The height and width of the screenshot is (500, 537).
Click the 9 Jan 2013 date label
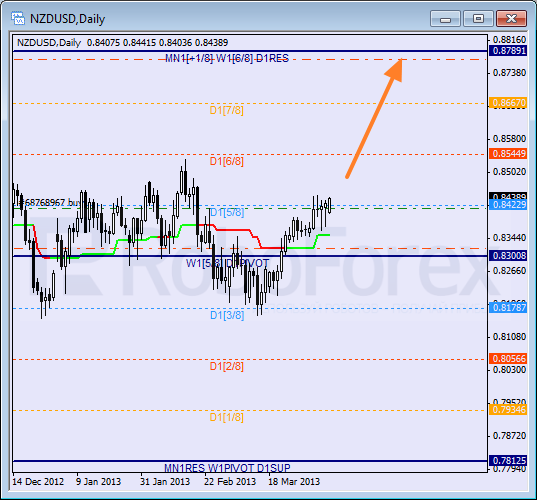coord(98,482)
